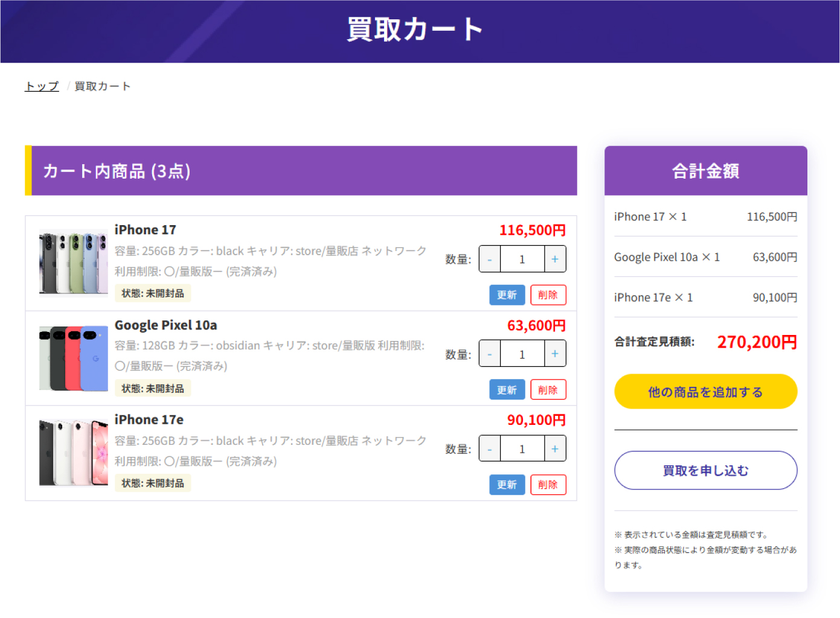
Task: Open the トップ breadcrumb link
Action: pos(42,86)
